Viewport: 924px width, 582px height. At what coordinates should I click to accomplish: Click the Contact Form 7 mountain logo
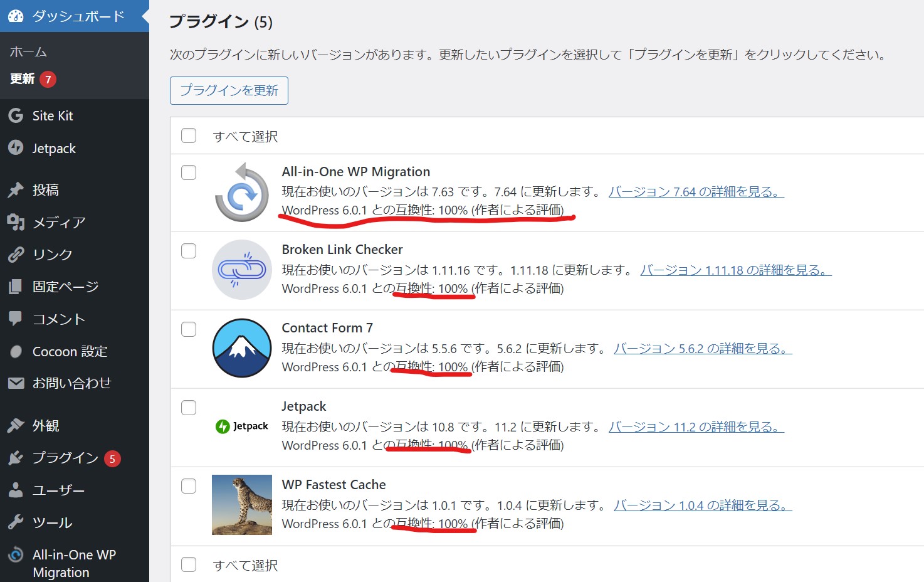(x=242, y=348)
